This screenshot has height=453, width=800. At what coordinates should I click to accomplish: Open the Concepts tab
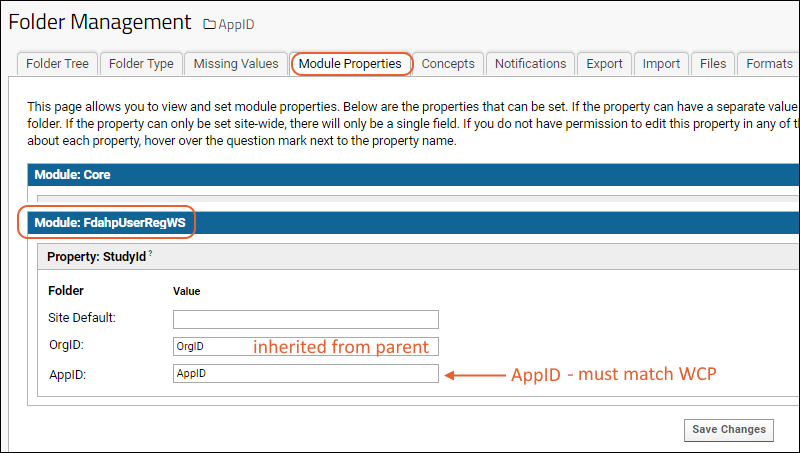(448, 63)
